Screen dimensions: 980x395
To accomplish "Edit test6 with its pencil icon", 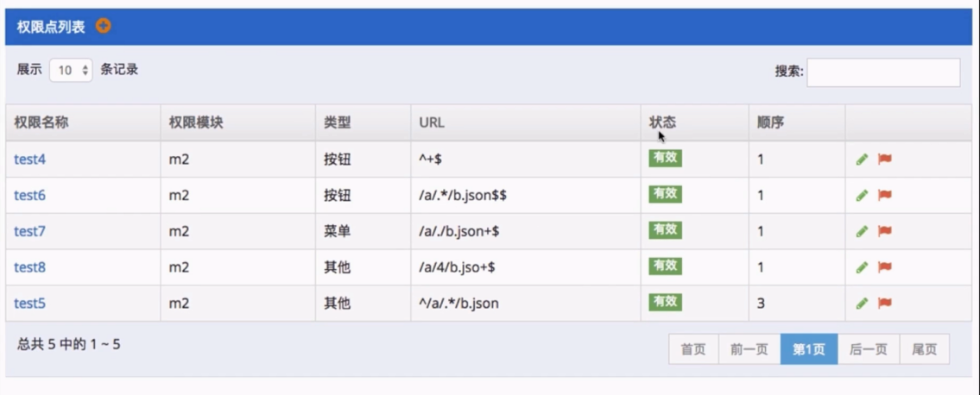I will point(862,195).
